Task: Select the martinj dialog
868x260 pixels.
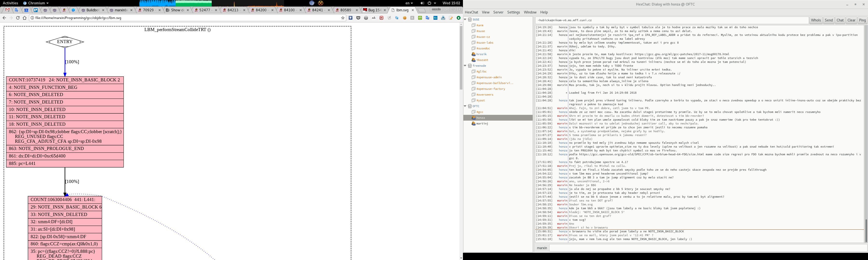Action: coord(482,123)
